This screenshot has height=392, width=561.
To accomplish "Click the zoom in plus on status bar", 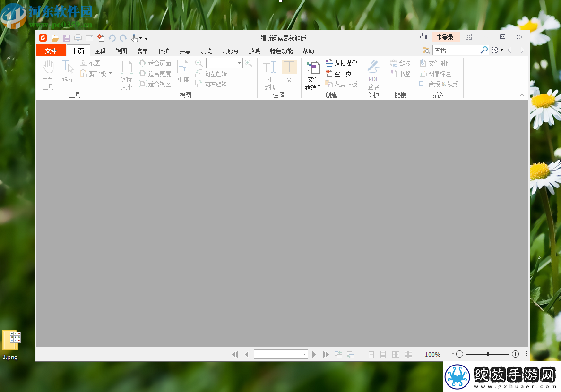I will 515,354.
